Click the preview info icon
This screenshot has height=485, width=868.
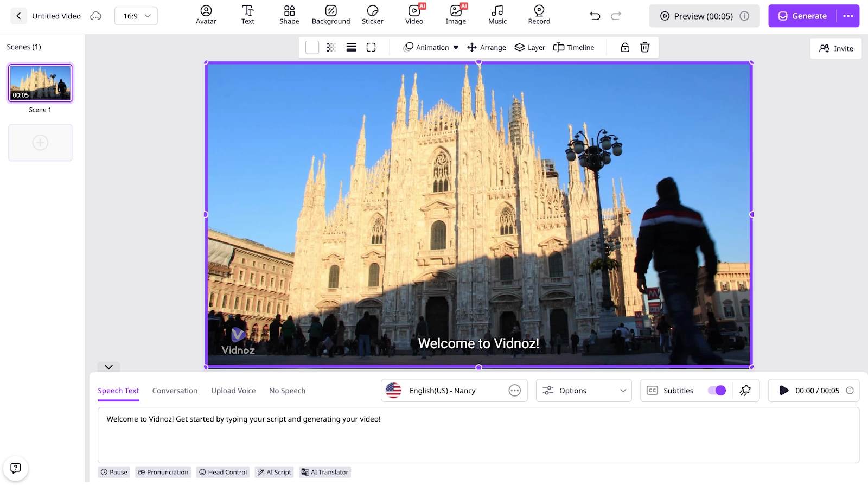tap(745, 16)
